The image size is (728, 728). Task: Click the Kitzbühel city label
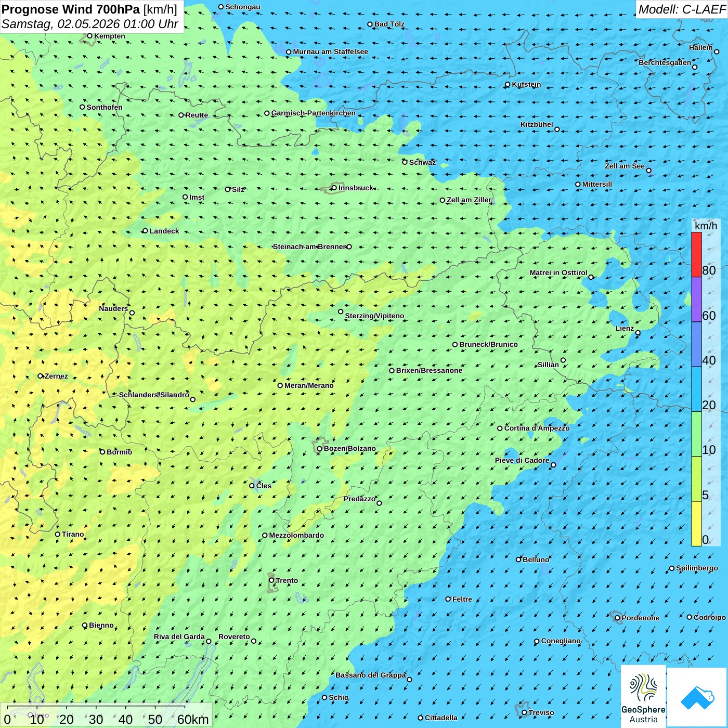(537, 124)
